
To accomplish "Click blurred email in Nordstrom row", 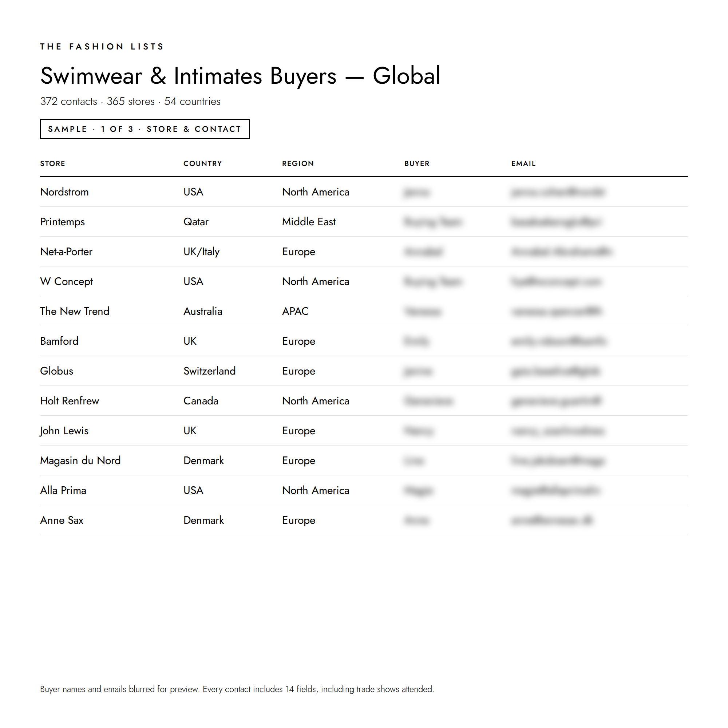I will point(558,192).
